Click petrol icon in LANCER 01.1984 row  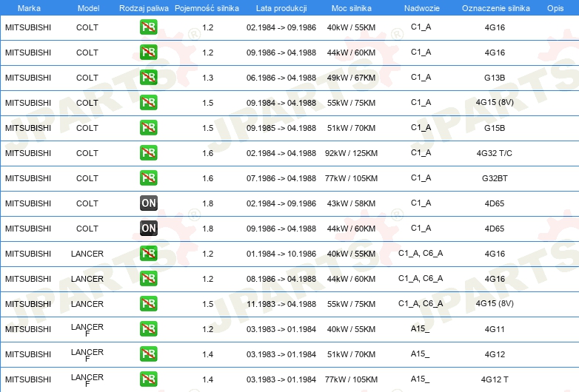148,254
